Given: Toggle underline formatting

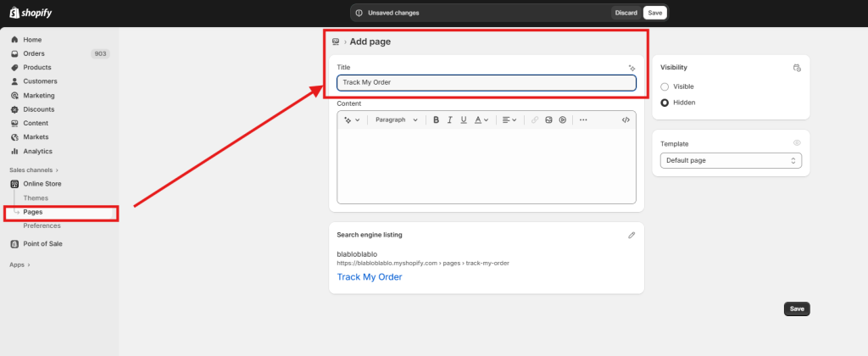Looking at the screenshot, I should click(x=464, y=120).
